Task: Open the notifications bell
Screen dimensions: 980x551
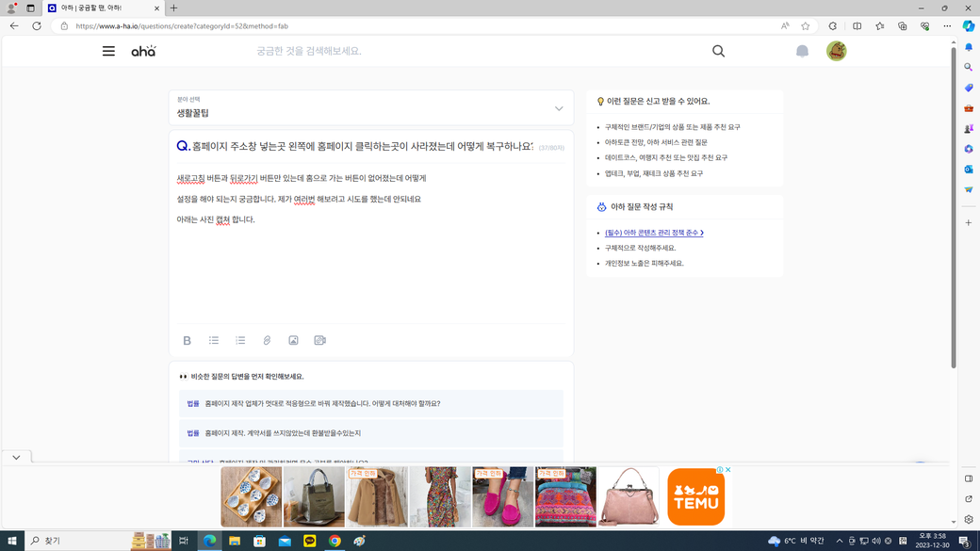Action: (802, 51)
